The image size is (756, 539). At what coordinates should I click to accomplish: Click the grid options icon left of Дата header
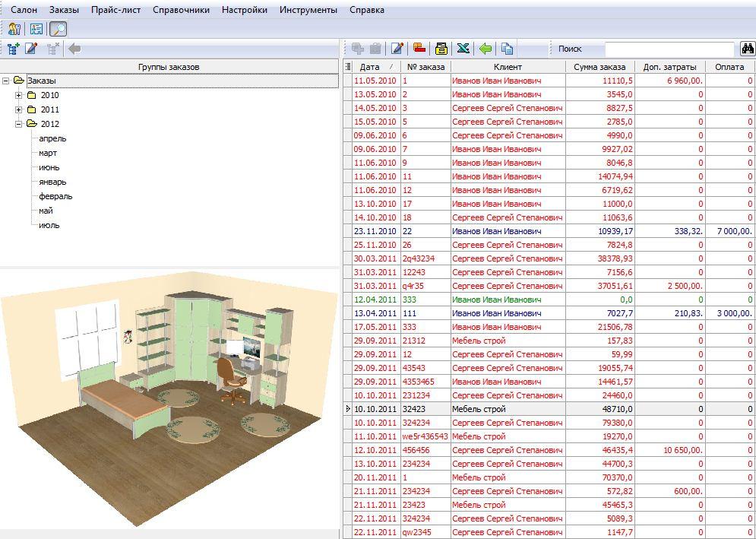(x=348, y=67)
